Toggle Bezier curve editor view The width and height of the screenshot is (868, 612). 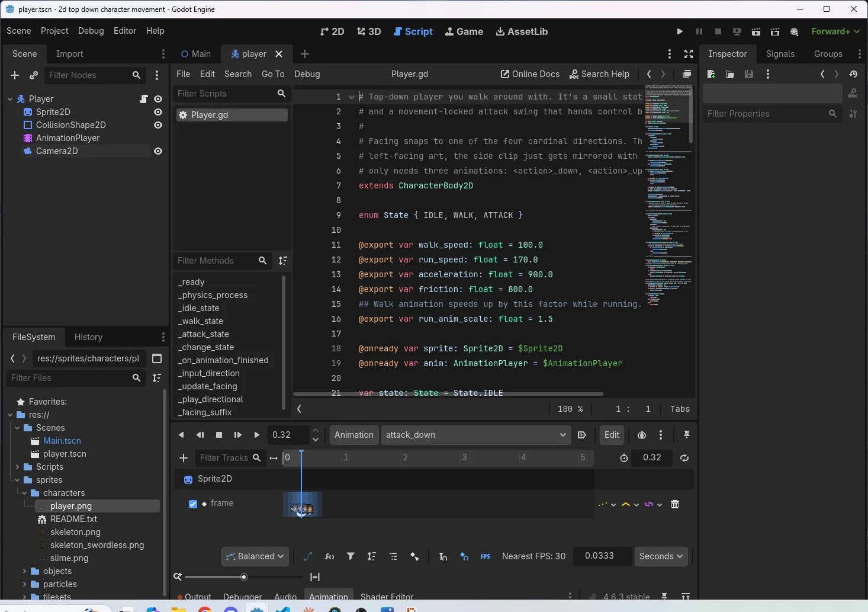[307, 556]
